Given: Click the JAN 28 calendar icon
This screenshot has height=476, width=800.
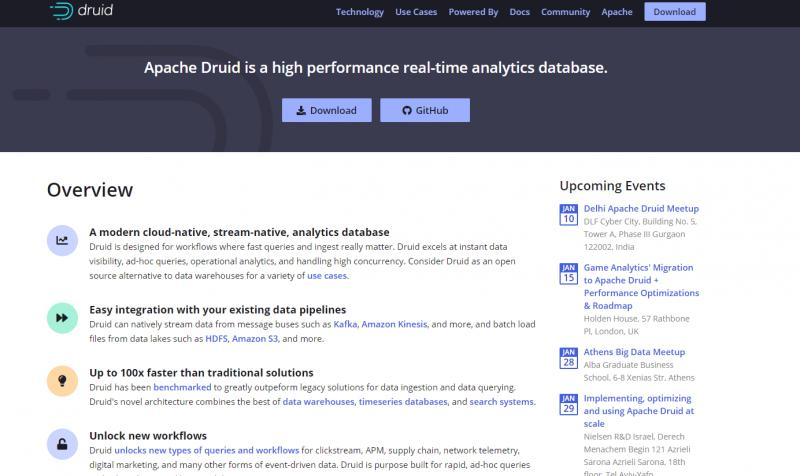Looking at the screenshot, I should pyautogui.click(x=568, y=358).
